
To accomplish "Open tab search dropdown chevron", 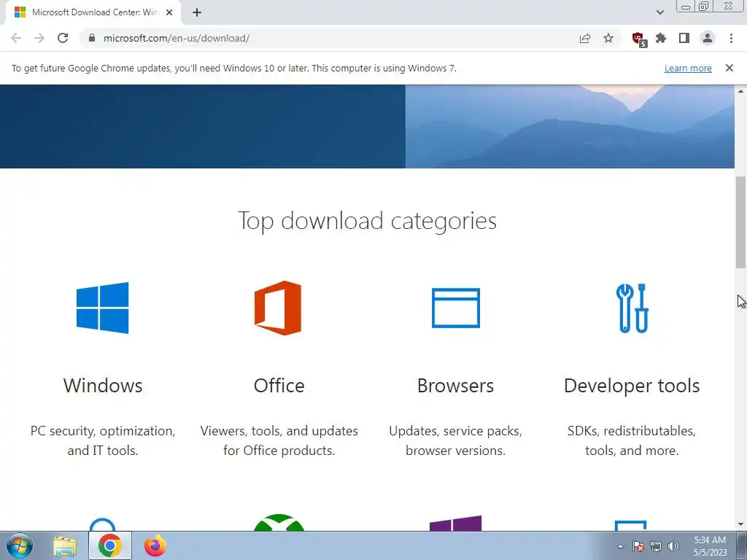I will coord(659,12).
